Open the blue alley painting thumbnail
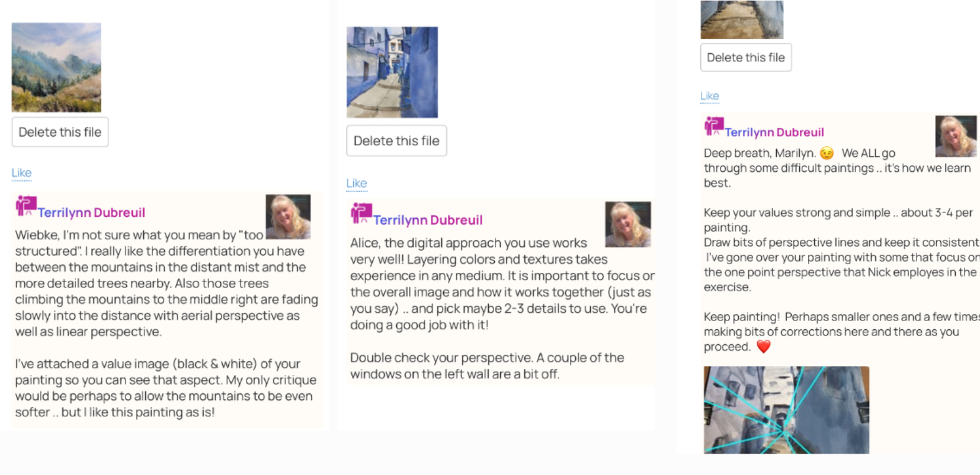 tap(392, 72)
